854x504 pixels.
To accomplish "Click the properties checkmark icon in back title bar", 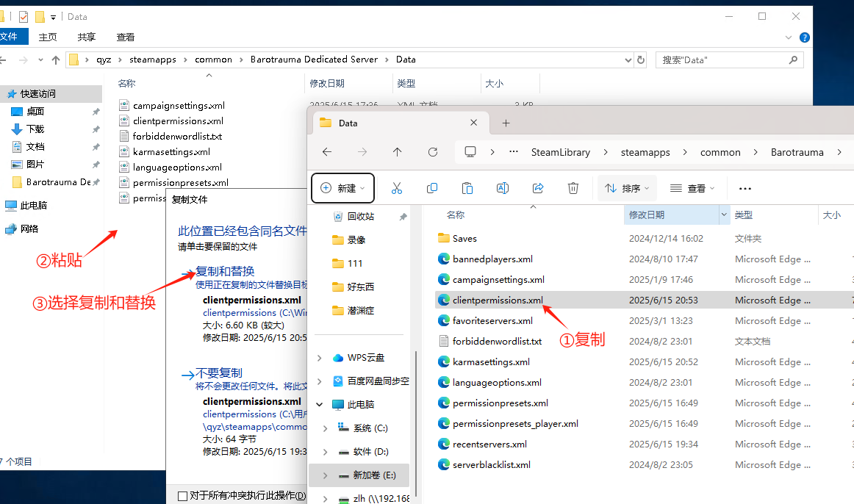I will tap(24, 17).
